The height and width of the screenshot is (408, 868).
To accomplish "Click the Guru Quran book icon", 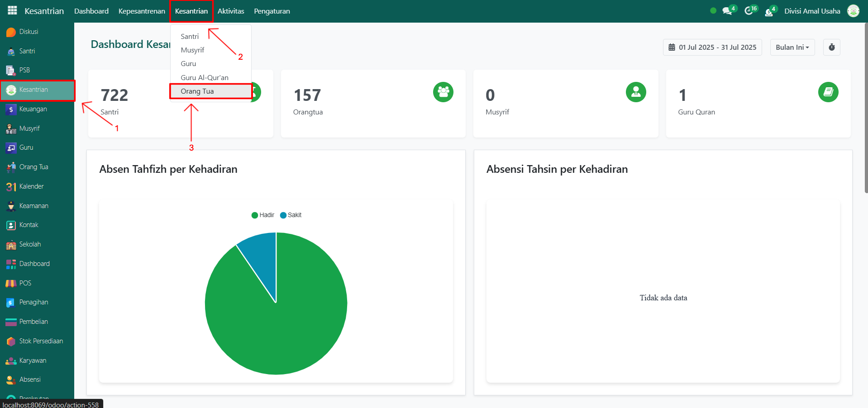I will [x=828, y=92].
